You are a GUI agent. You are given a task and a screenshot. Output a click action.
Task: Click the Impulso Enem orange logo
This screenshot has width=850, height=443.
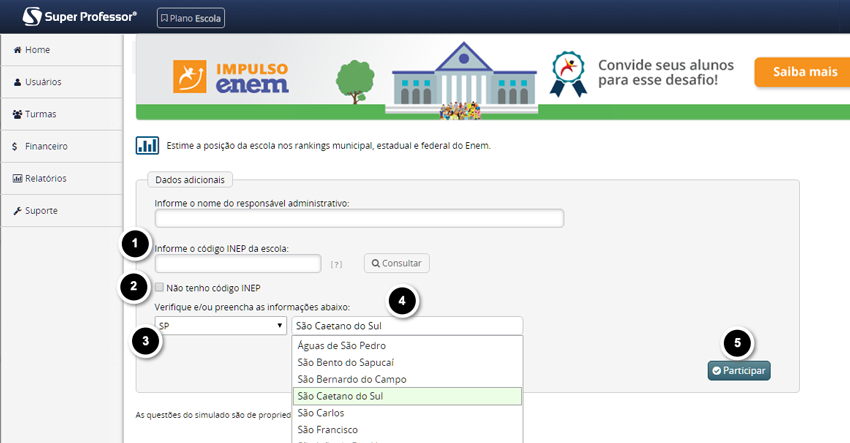(189, 76)
